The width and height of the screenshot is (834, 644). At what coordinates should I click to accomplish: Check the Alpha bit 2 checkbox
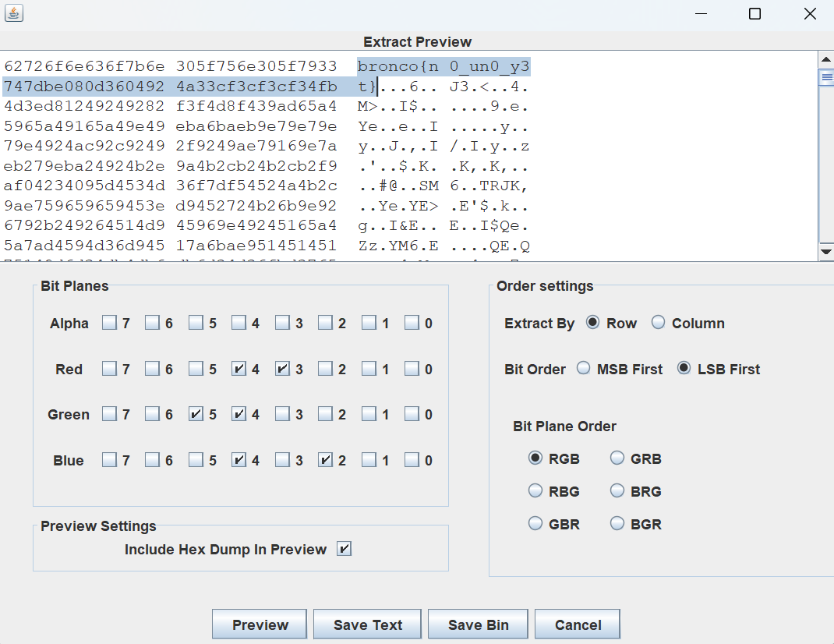(x=325, y=323)
